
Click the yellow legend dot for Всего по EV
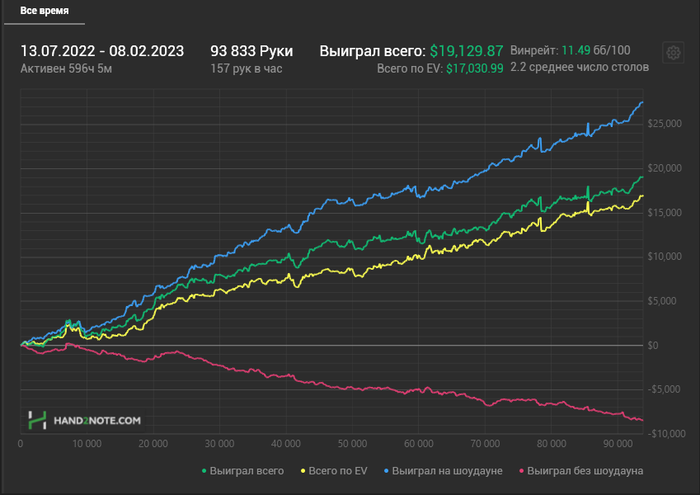pos(303,471)
